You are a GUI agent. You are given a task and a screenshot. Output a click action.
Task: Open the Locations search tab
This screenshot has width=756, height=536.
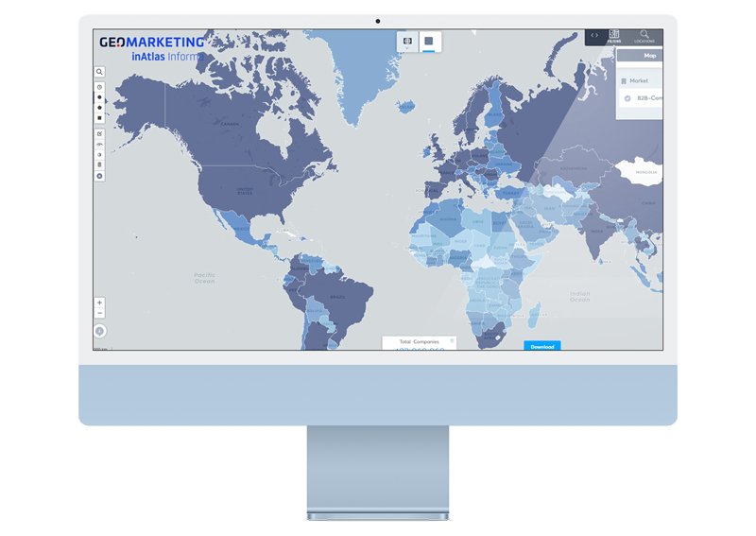pyautogui.click(x=644, y=36)
